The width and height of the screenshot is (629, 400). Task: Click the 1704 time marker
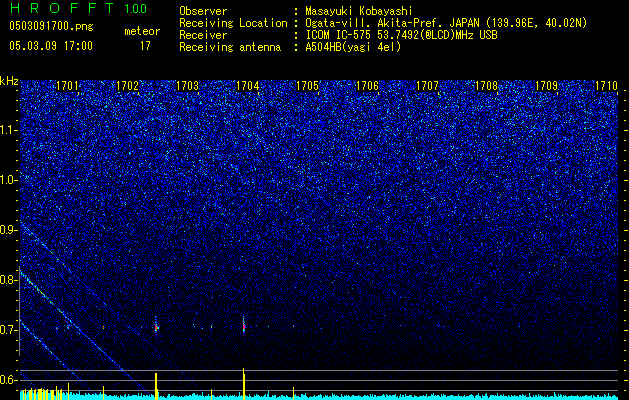click(248, 86)
